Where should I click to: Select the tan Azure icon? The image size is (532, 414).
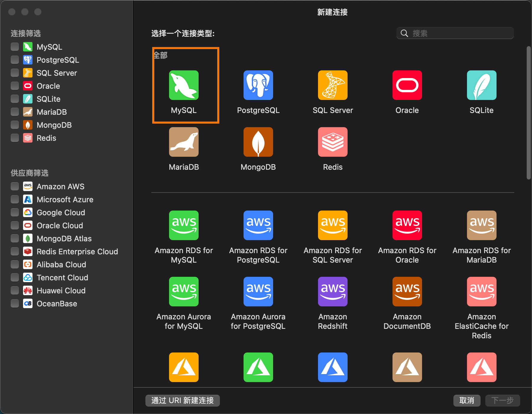[x=407, y=367]
